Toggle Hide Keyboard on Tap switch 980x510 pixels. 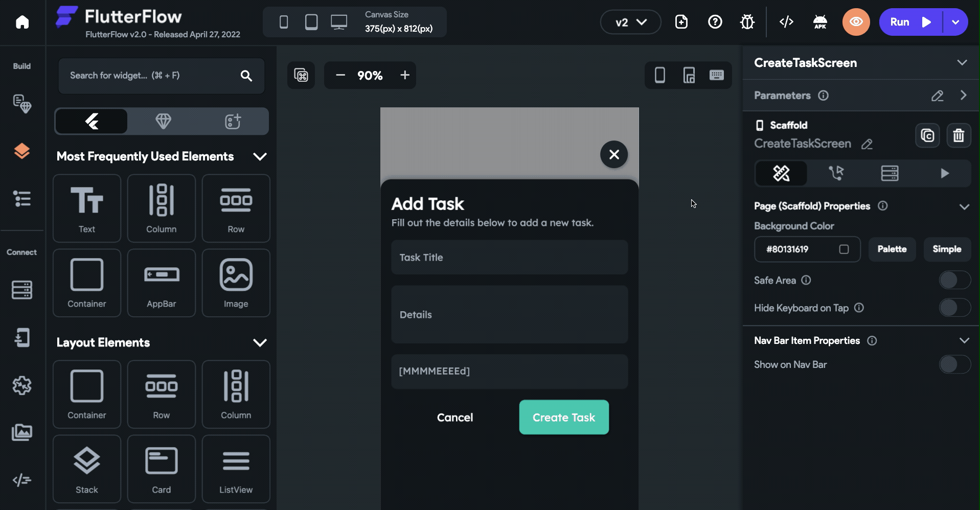click(954, 308)
